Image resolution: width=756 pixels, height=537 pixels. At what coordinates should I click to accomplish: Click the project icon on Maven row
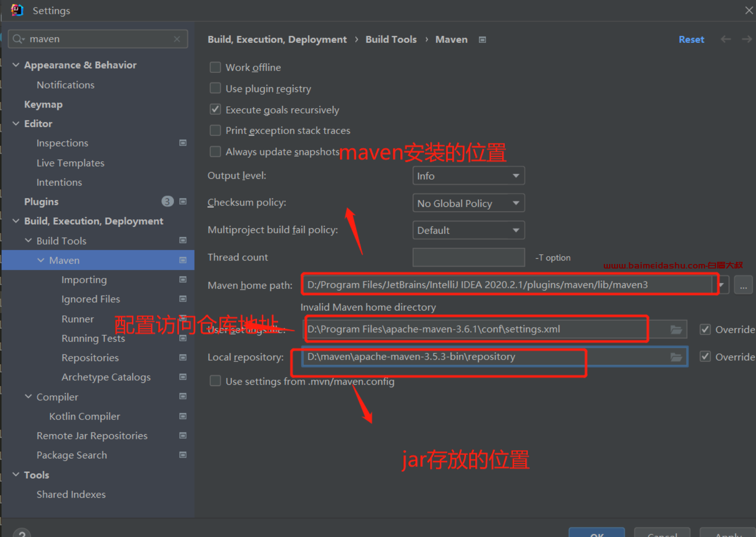pyautogui.click(x=183, y=260)
